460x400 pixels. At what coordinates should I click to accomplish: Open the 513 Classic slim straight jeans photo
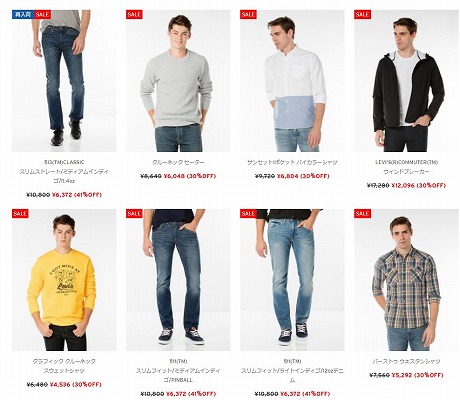[x=64, y=81]
